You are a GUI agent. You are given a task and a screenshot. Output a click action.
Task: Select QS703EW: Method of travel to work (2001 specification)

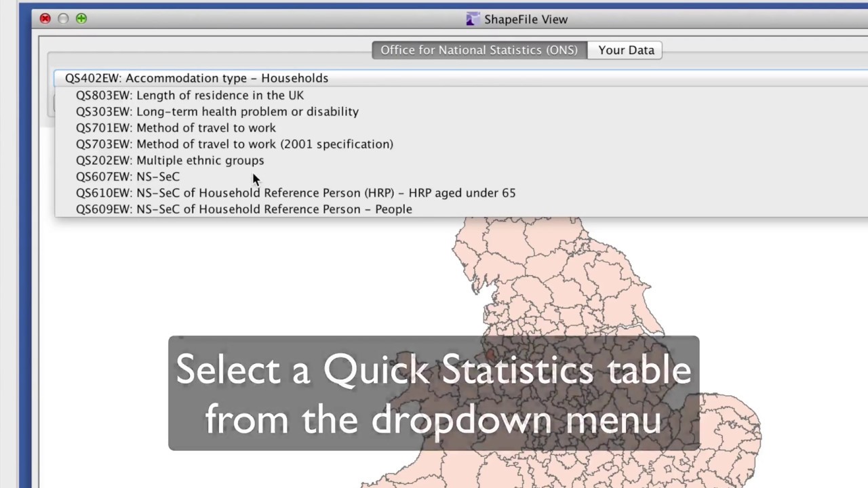[461, 144]
